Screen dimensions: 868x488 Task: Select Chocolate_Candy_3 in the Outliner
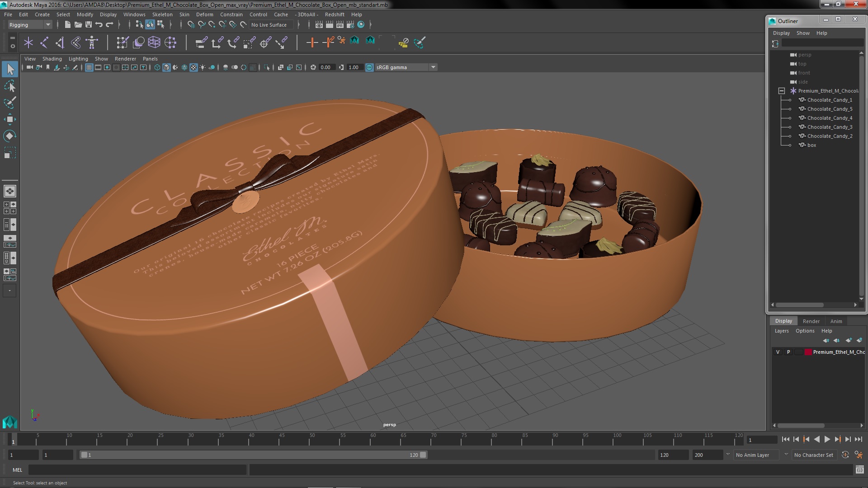[830, 127]
